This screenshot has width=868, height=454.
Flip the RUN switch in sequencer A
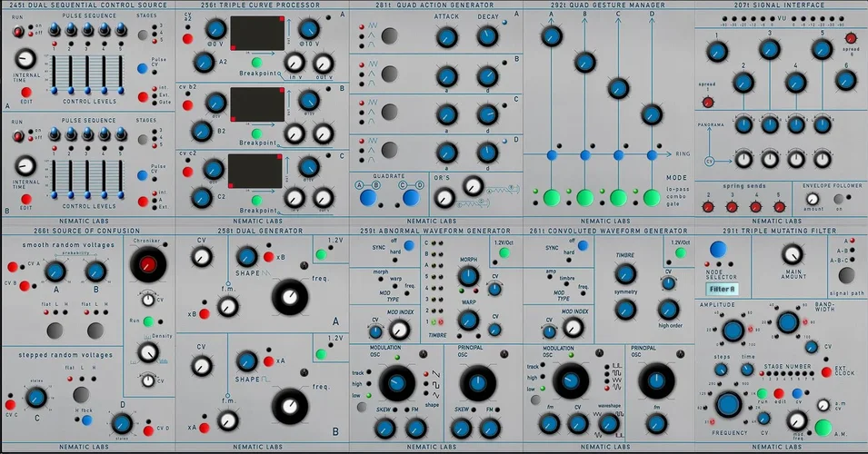17,32
